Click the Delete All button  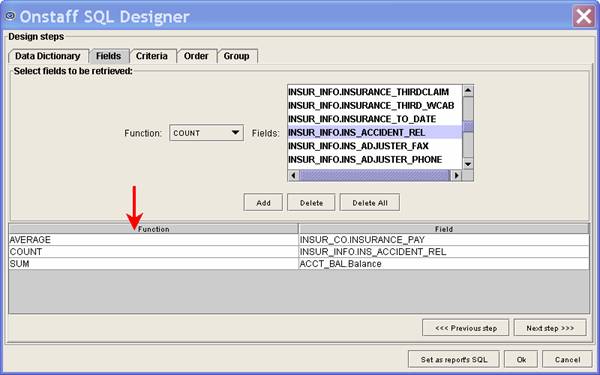coord(370,203)
